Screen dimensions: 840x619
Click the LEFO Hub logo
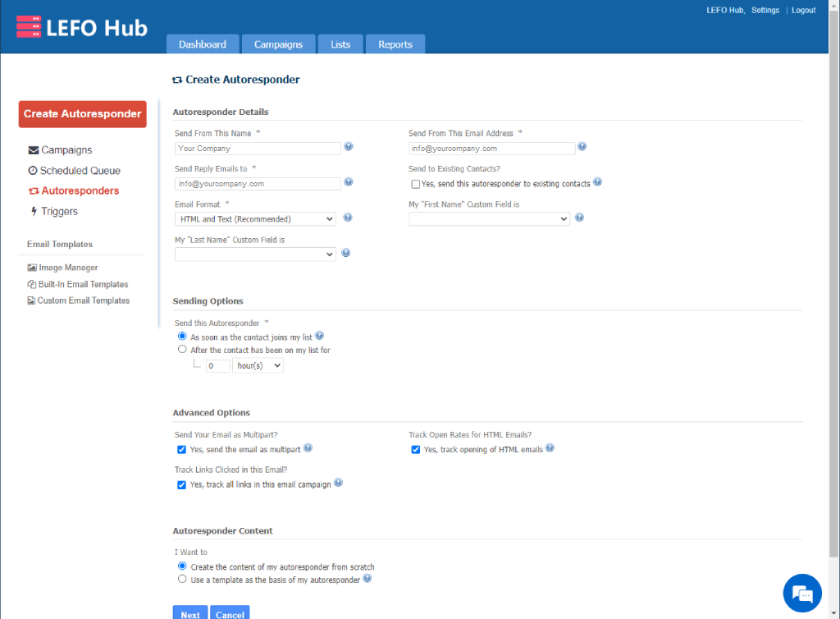tap(82, 28)
